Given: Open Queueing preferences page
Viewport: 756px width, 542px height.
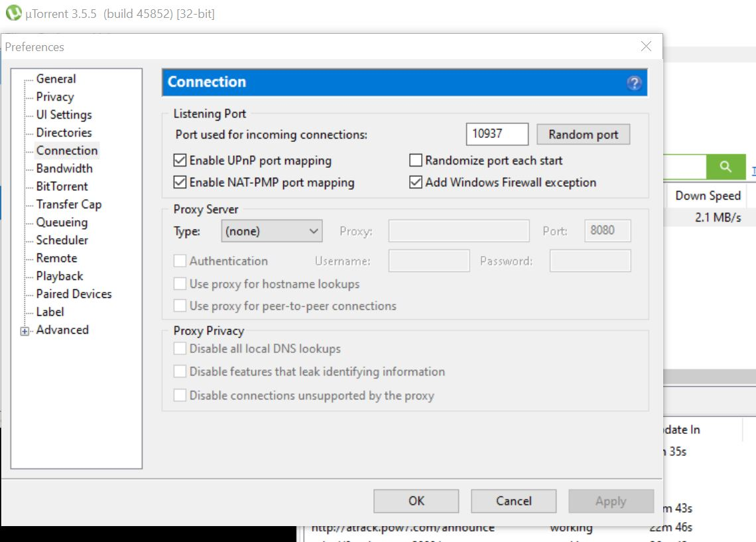Looking at the screenshot, I should (62, 222).
